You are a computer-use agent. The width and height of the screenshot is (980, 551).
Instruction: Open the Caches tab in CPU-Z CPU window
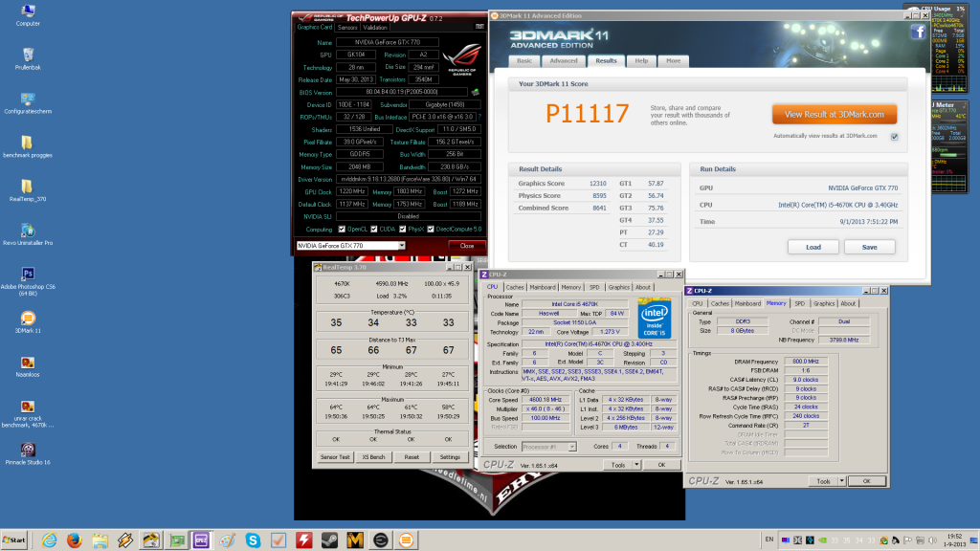pos(514,287)
